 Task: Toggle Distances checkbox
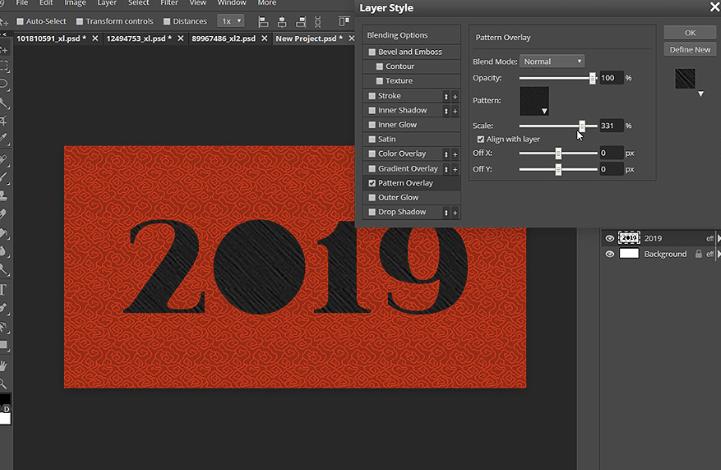(166, 21)
